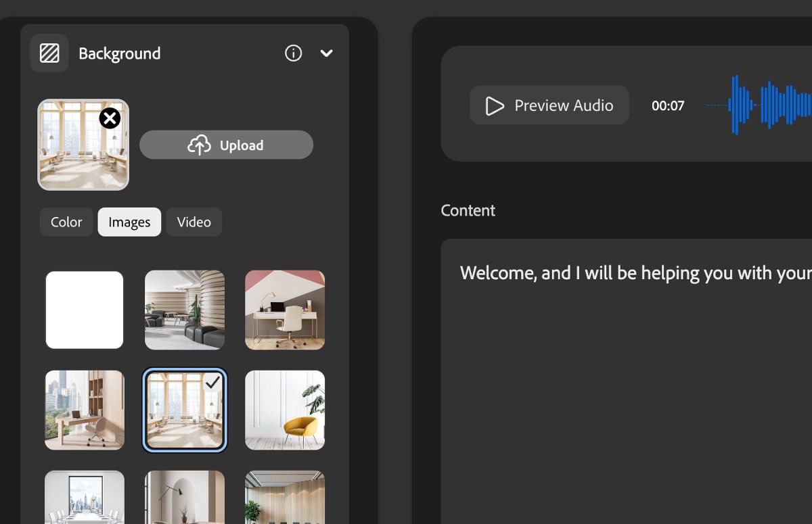Viewport: 812px width, 524px height.
Task: Select the curved wood lounge background thumbnail
Action: click(185, 310)
